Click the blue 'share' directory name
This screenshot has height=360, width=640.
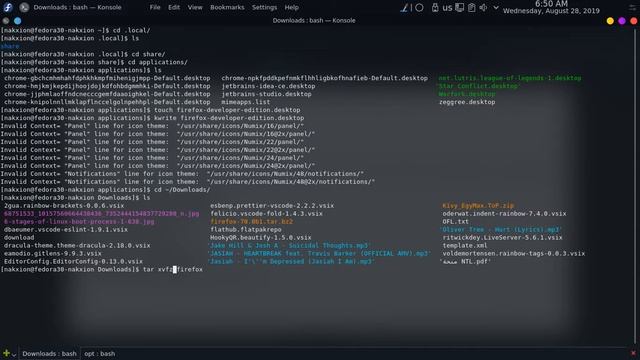click(x=10, y=46)
